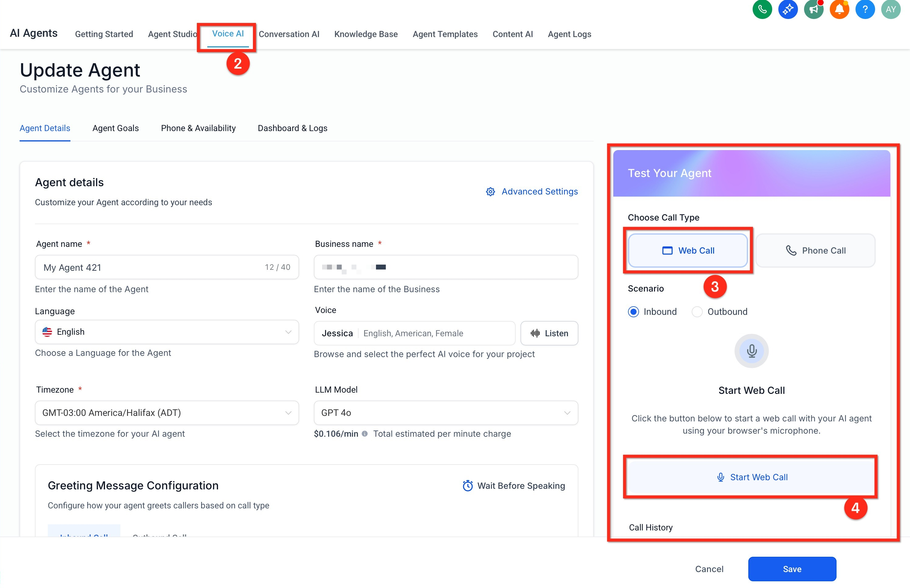This screenshot has width=910, height=588.
Task: Open the Conversation AI tab
Action: (289, 34)
